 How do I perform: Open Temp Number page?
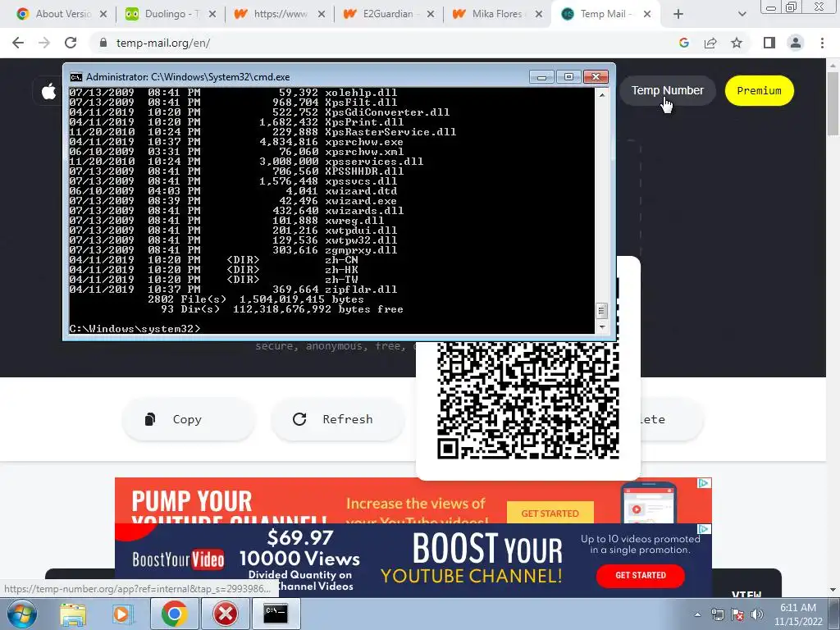pyautogui.click(x=667, y=90)
